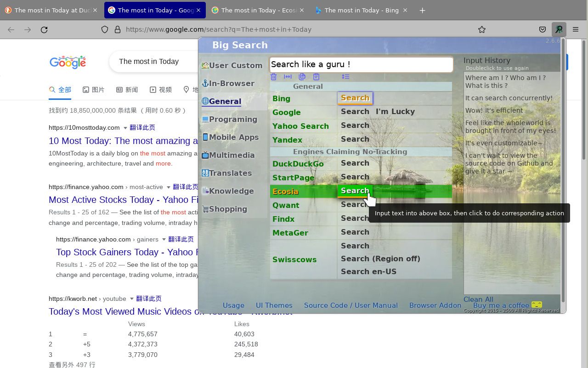
Task: Click the select-all text width icon
Action: 288,77
